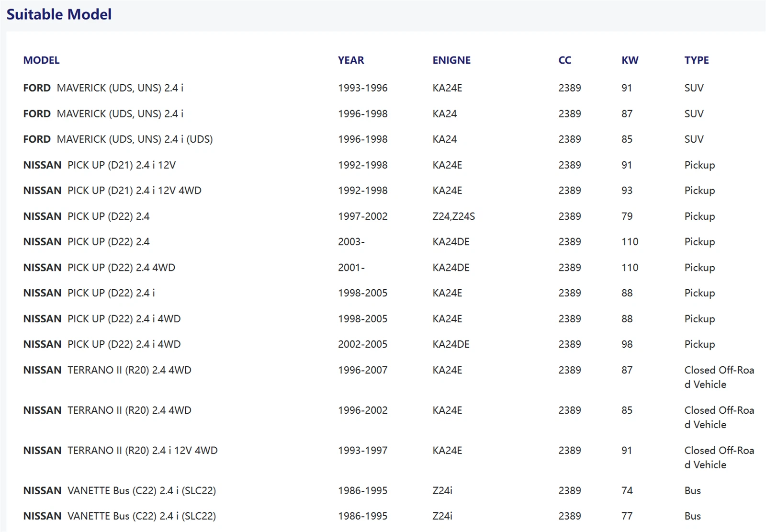Click the kW value 98
The image size is (766, 532).
click(x=627, y=344)
